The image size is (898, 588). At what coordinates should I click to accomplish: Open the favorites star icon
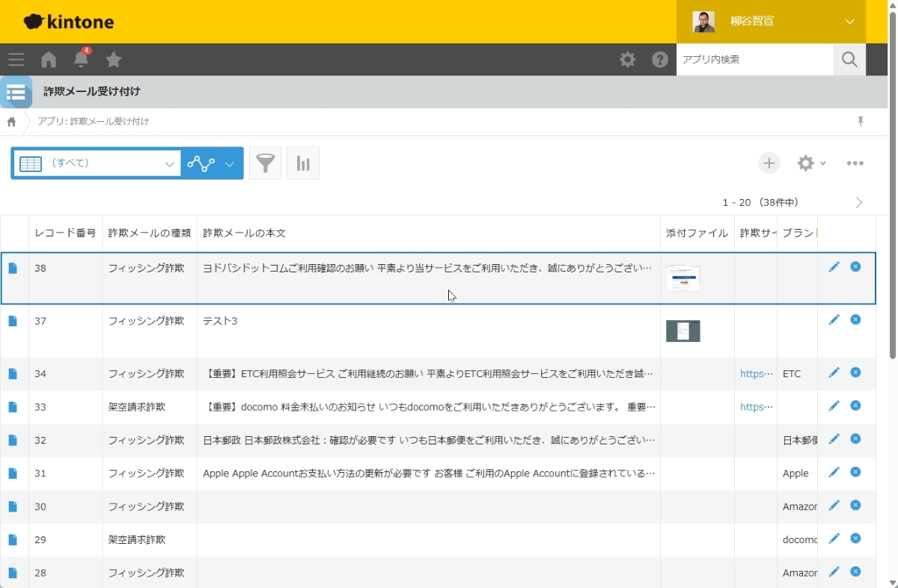[114, 60]
